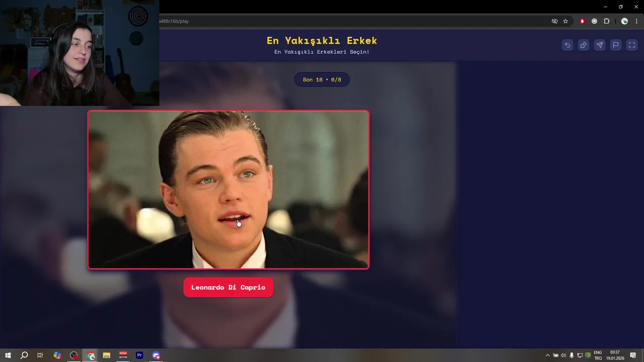Open File Explorer from the taskbar
This screenshot has width=644, height=362.
click(107, 355)
